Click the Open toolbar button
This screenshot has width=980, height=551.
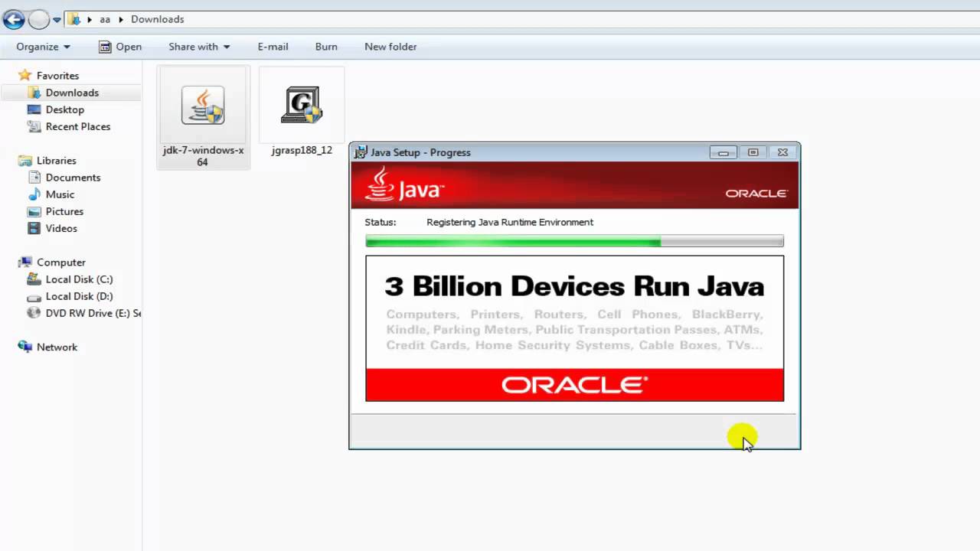coord(120,47)
